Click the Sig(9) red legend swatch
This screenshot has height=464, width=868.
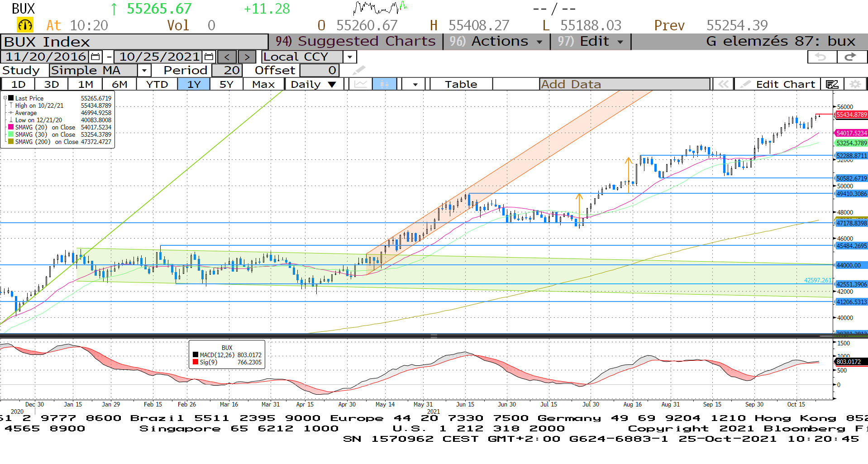196,362
